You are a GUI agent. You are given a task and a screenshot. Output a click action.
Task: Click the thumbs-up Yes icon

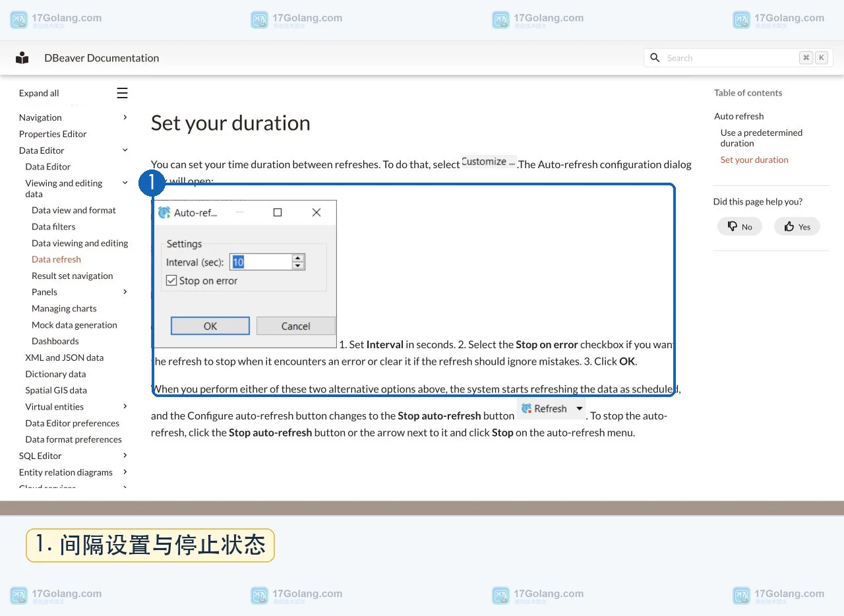point(789,226)
